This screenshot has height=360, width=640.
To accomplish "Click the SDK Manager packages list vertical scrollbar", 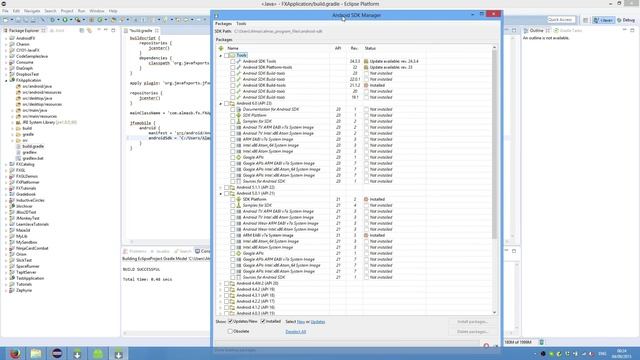I will pyautogui.click(x=495, y=145).
